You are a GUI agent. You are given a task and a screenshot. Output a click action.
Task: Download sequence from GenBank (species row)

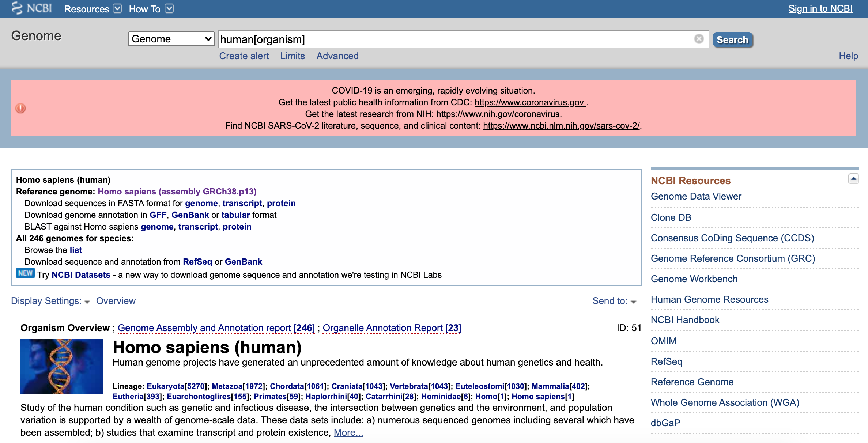click(244, 262)
